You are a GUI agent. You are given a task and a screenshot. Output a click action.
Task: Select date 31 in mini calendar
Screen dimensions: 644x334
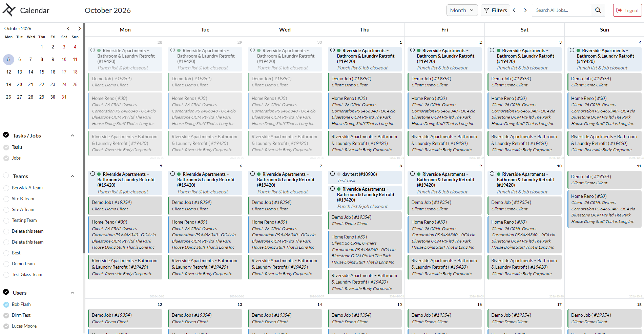coord(64,97)
